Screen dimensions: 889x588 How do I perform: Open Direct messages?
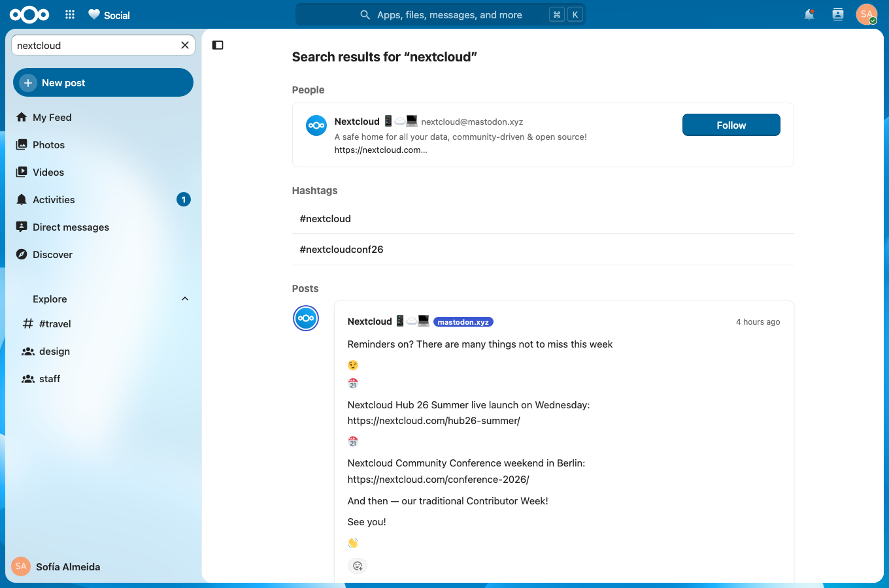tap(103, 227)
